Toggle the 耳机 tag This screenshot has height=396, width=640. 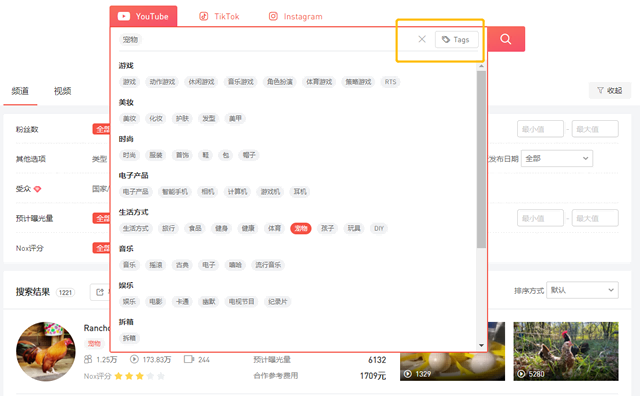pos(300,192)
